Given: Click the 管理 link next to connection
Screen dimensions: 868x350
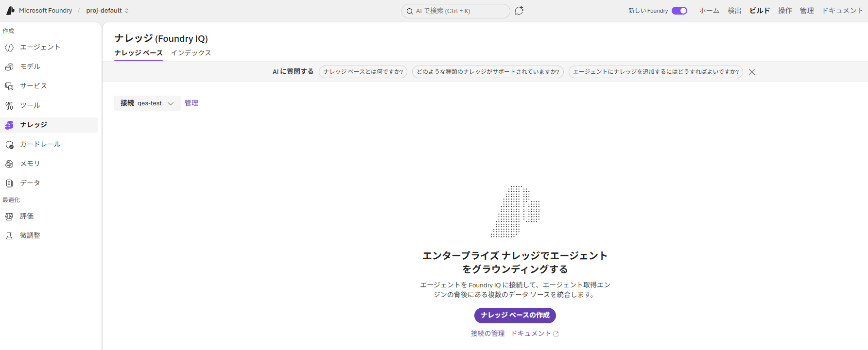Looking at the screenshot, I should (x=191, y=103).
